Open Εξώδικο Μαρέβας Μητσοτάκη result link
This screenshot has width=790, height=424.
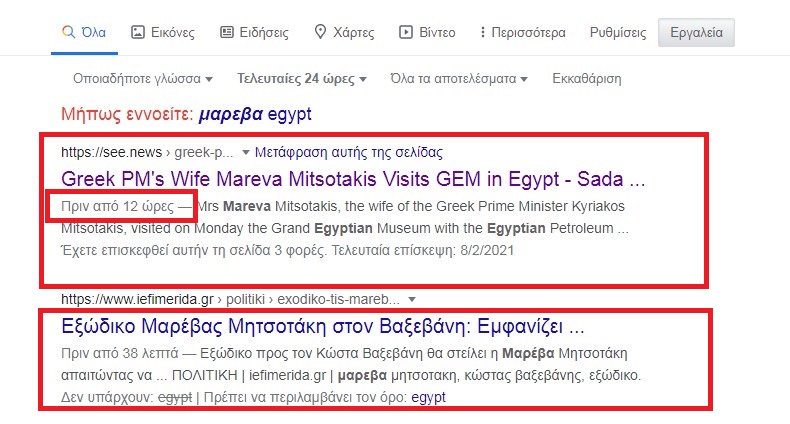pos(322,326)
